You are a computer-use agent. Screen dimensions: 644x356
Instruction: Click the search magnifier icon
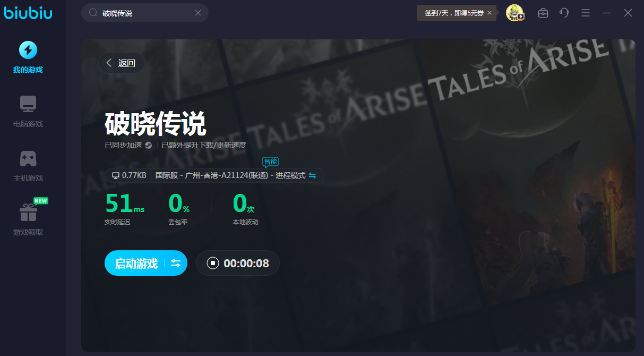click(93, 13)
